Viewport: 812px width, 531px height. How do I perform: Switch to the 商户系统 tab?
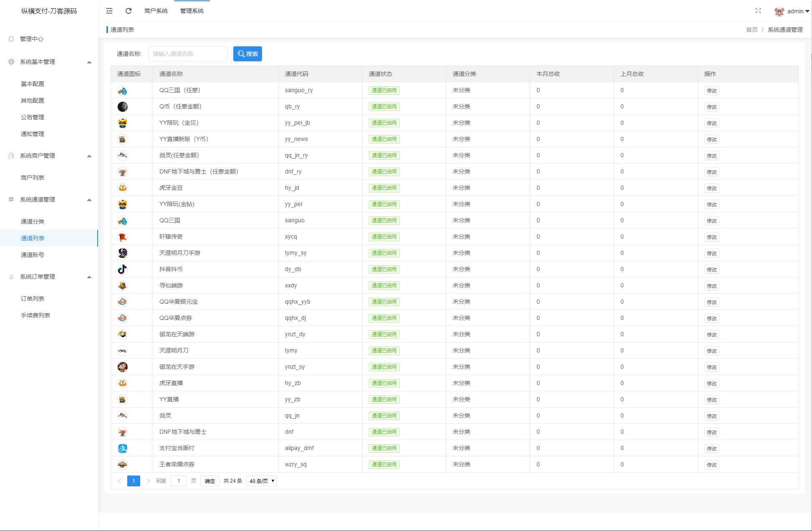(x=156, y=11)
